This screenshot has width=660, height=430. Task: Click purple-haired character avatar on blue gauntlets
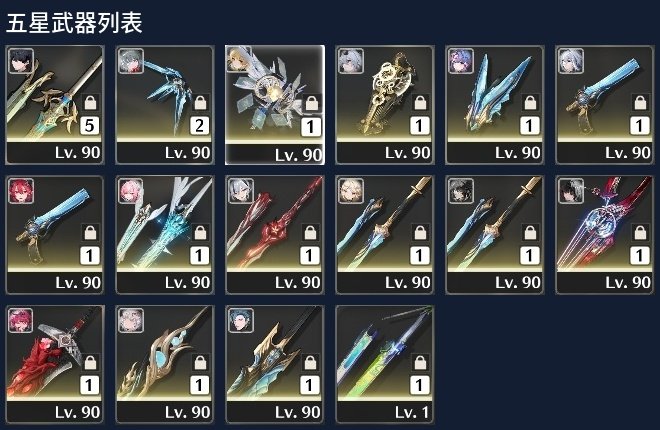(x=461, y=61)
